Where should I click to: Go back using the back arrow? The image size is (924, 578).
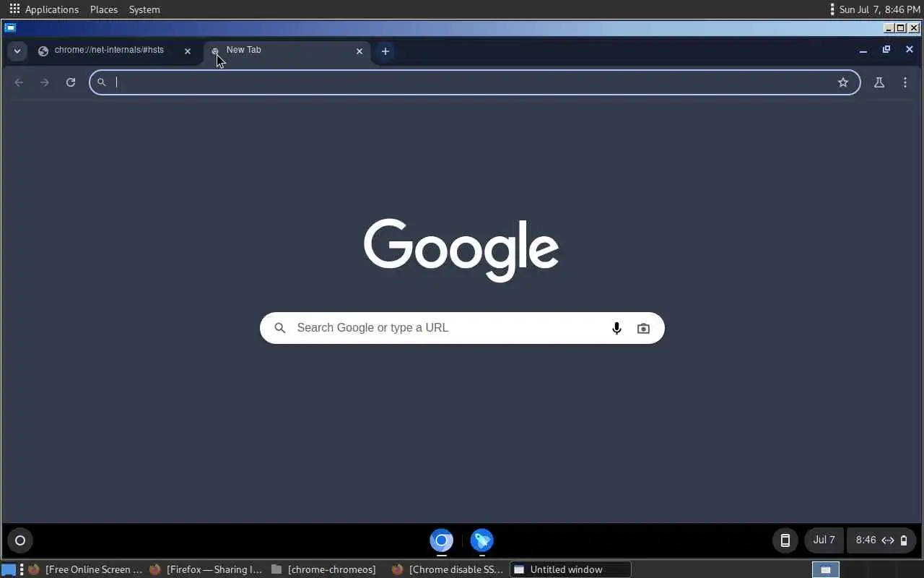click(19, 82)
